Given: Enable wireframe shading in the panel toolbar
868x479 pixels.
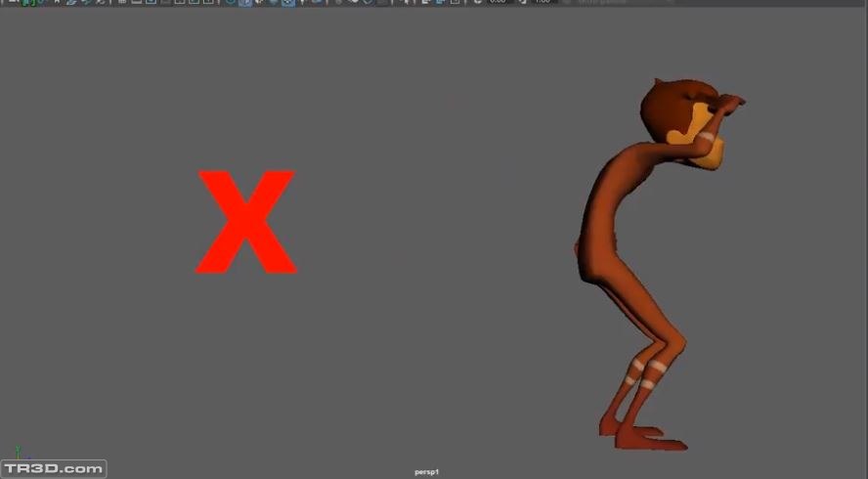Looking at the screenshot, I should pos(231,2).
